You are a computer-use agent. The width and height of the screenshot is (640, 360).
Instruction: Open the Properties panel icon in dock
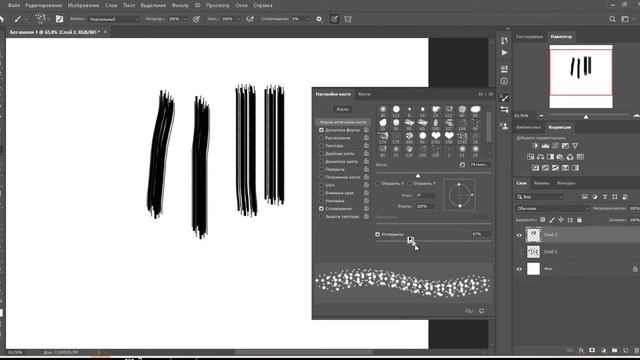tap(504, 68)
